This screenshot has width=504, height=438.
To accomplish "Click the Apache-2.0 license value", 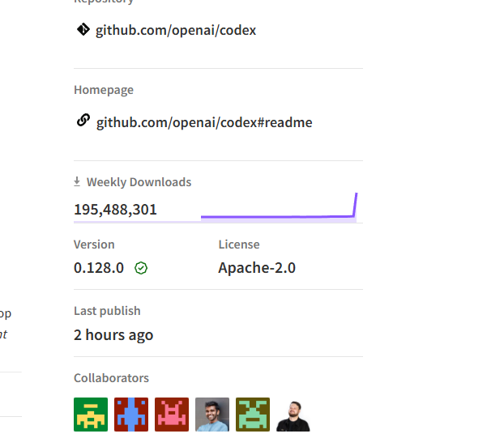I will (257, 268).
